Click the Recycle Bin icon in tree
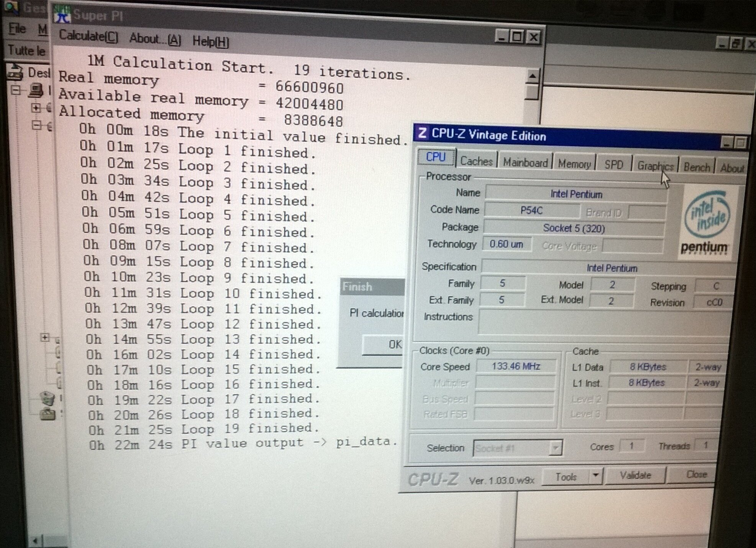The image size is (756, 548). point(48,398)
